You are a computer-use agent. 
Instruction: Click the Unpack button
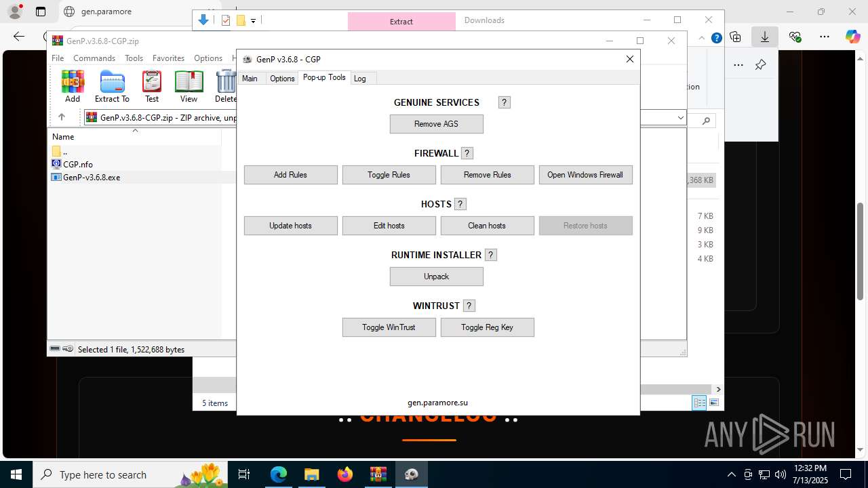[437, 277]
